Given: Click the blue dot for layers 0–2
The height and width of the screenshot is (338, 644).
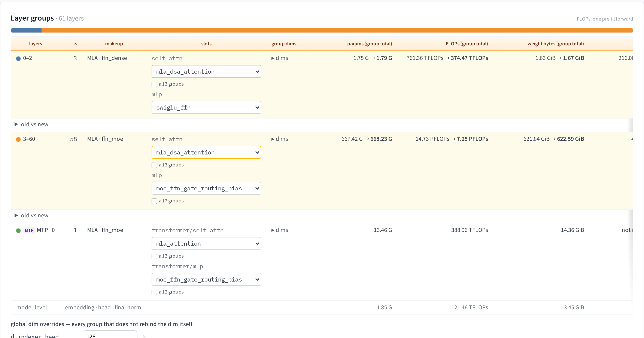Looking at the screenshot, I should tap(18, 59).
